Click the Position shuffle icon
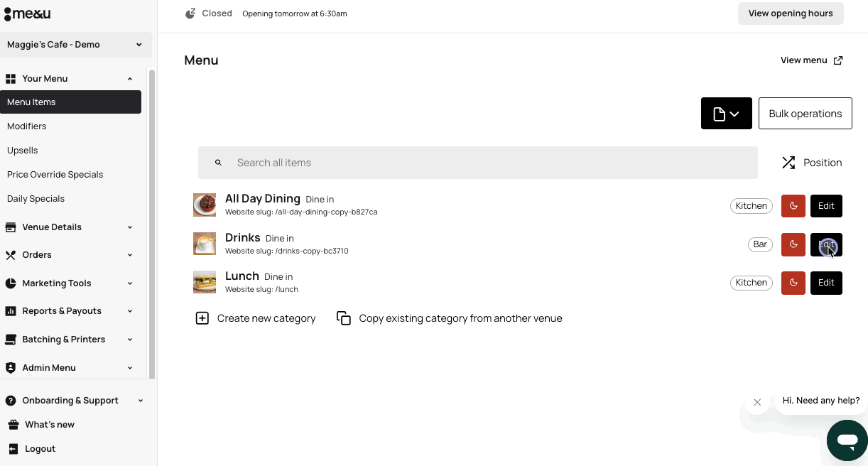The image size is (868, 466). [788, 163]
